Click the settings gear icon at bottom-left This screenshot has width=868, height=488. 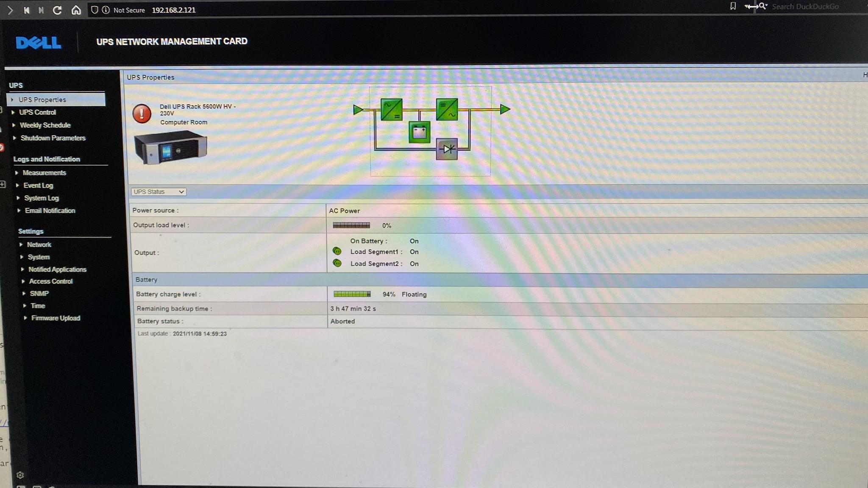20,475
